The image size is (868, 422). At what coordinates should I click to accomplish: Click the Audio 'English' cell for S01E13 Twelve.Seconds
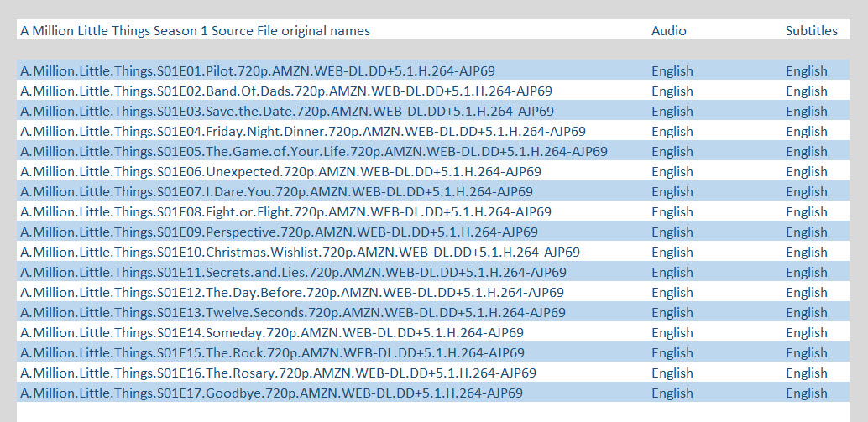point(672,313)
